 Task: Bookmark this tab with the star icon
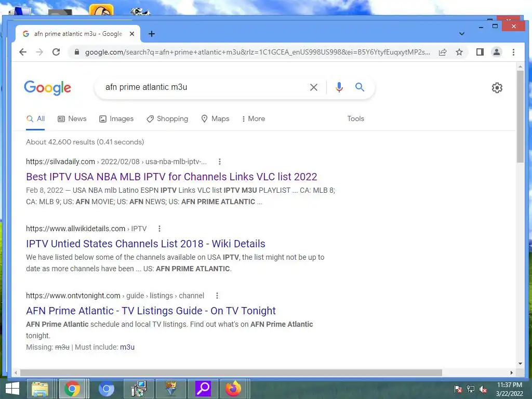pyautogui.click(x=459, y=52)
